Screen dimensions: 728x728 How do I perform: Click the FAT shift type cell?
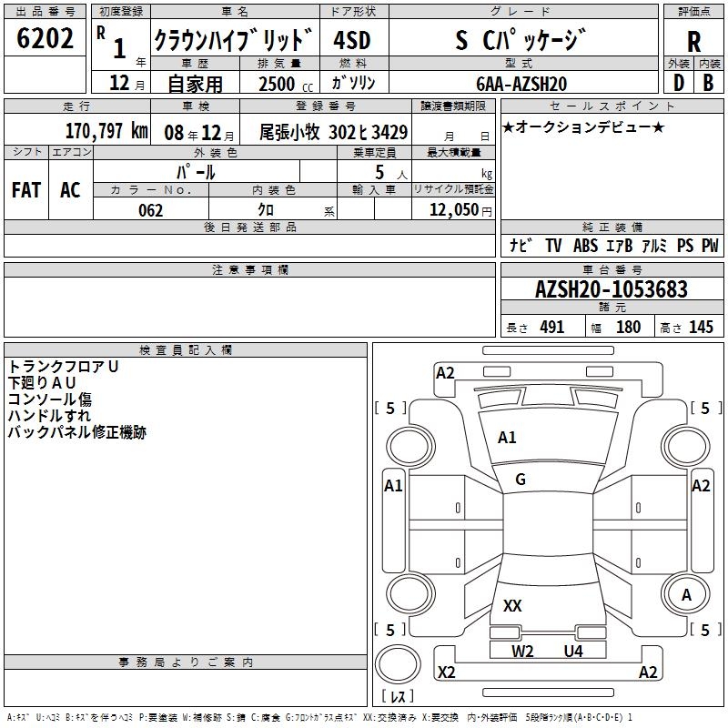(26, 190)
